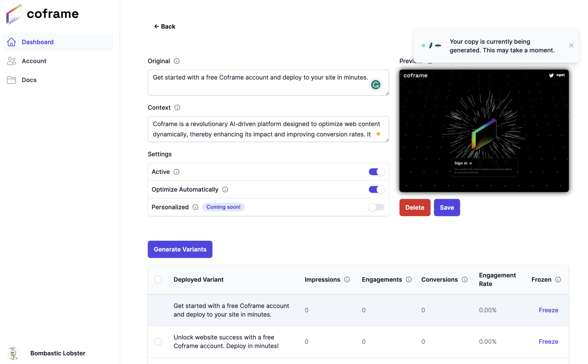
Task: Click the info icon beside Conversions
Action: (465, 280)
